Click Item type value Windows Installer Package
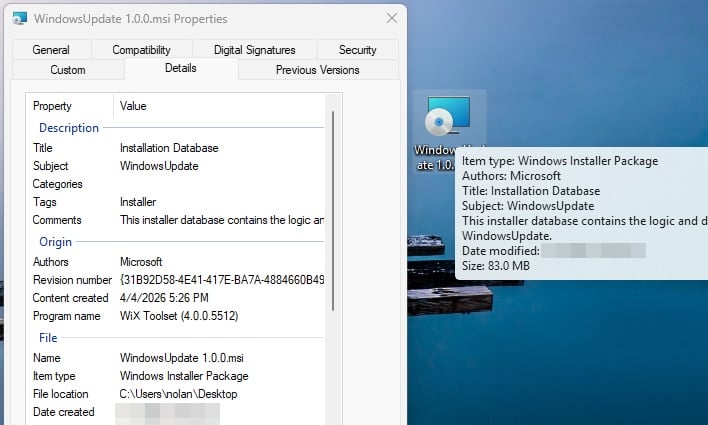 (184, 376)
